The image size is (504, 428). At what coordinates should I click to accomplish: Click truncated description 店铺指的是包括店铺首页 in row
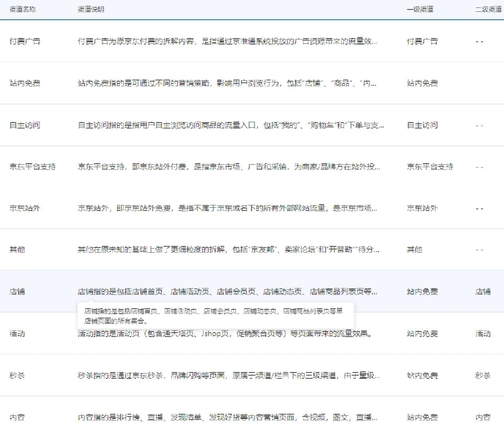[227, 292]
